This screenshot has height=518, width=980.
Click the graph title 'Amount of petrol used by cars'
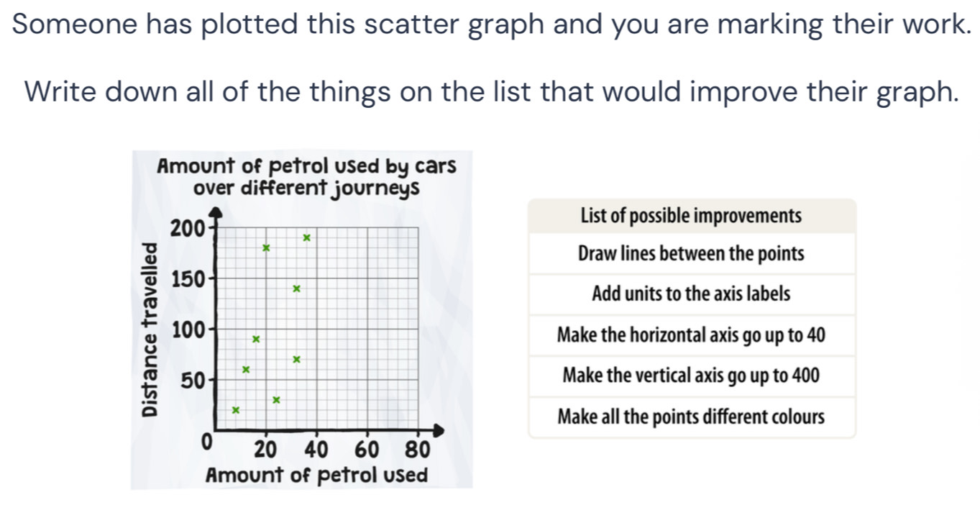click(x=306, y=166)
